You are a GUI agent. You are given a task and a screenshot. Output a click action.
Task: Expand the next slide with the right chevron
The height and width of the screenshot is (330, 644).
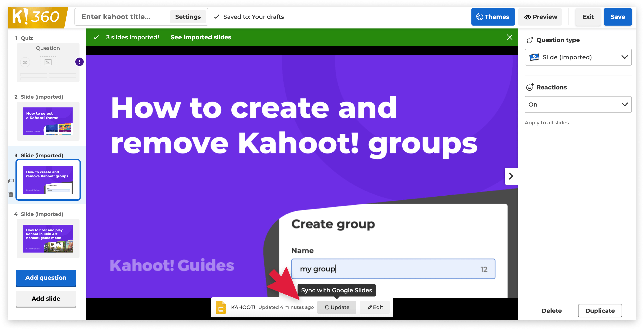point(511,176)
